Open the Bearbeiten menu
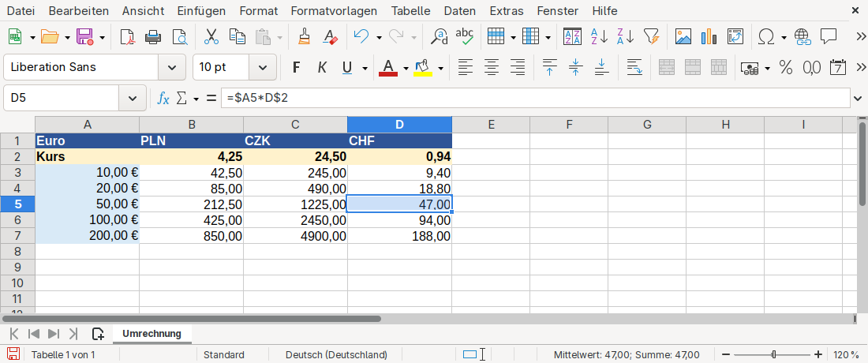The height and width of the screenshot is (363, 868). click(79, 11)
